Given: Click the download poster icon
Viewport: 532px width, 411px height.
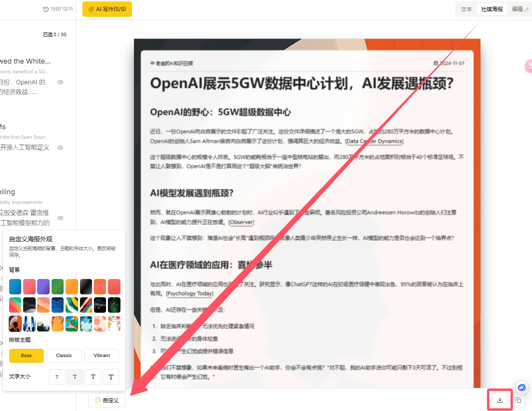Looking at the screenshot, I should [500, 400].
